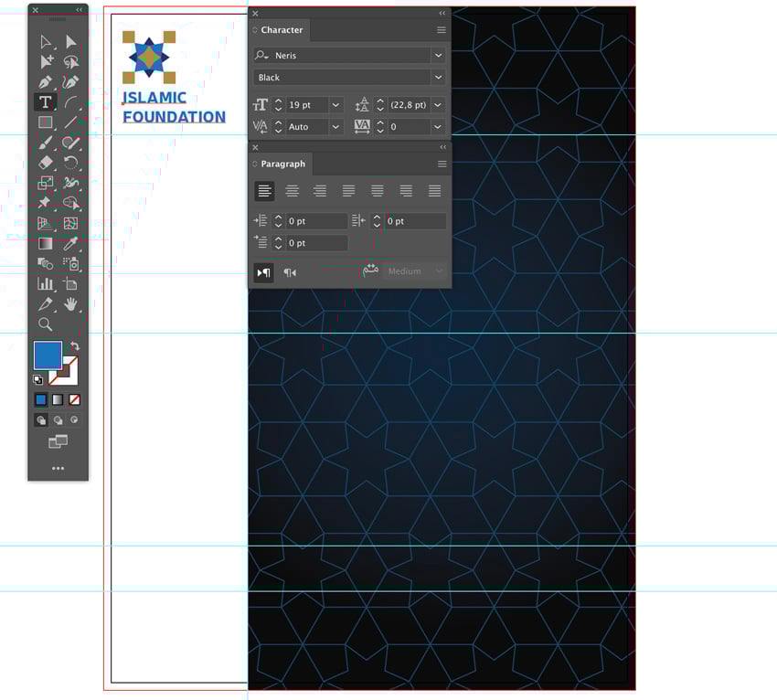The image size is (777, 700).
Task: Select the Warp tool
Action: pos(71,183)
